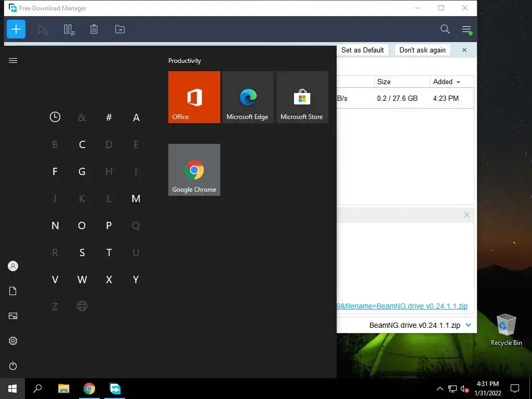532x399 pixels.
Task: Open Free Download Manager main menu
Action: pos(467,30)
